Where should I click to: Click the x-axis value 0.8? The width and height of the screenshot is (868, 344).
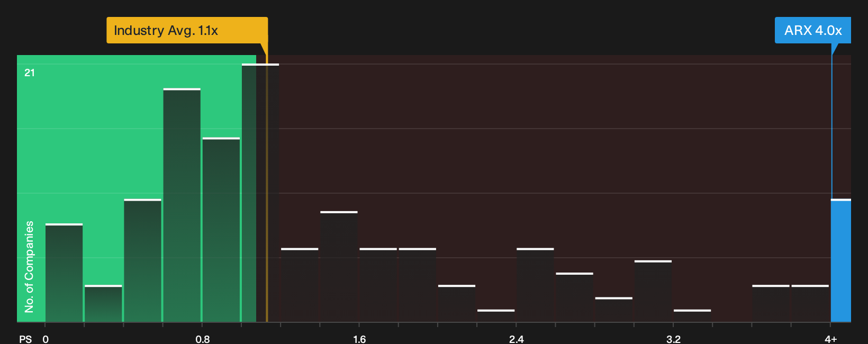point(202,339)
